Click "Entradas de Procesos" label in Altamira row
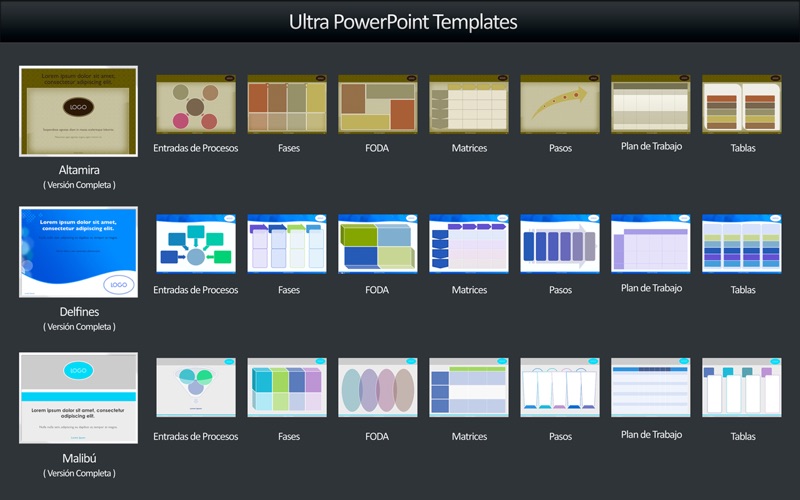 tap(196, 148)
